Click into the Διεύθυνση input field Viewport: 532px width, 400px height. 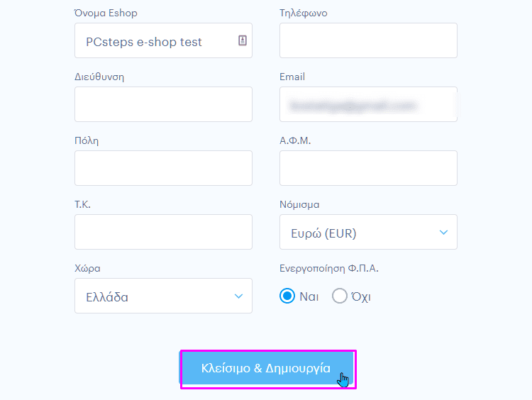coord(163,104)
